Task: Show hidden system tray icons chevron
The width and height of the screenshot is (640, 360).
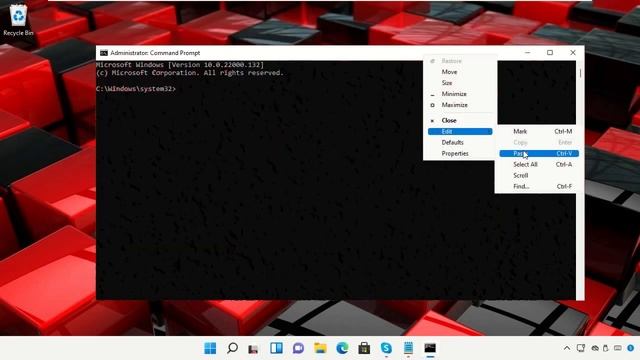Action: coord(567,348)
